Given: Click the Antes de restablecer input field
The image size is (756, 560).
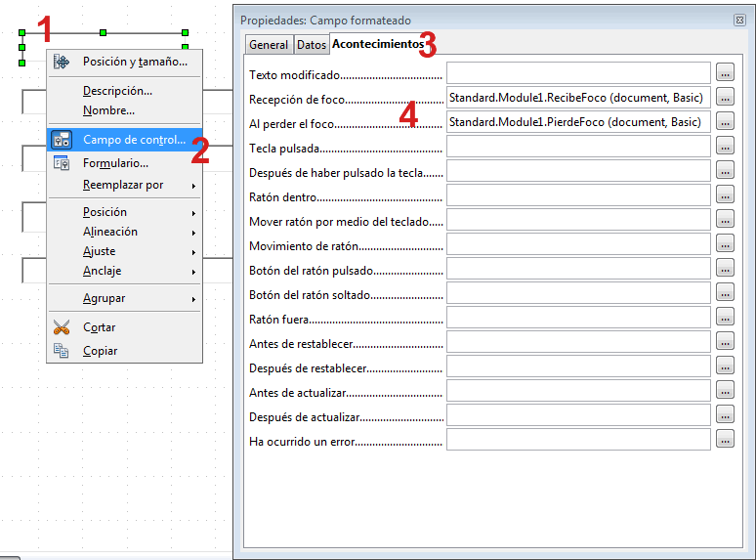Looking at the screenshot, I should point(578,341).
